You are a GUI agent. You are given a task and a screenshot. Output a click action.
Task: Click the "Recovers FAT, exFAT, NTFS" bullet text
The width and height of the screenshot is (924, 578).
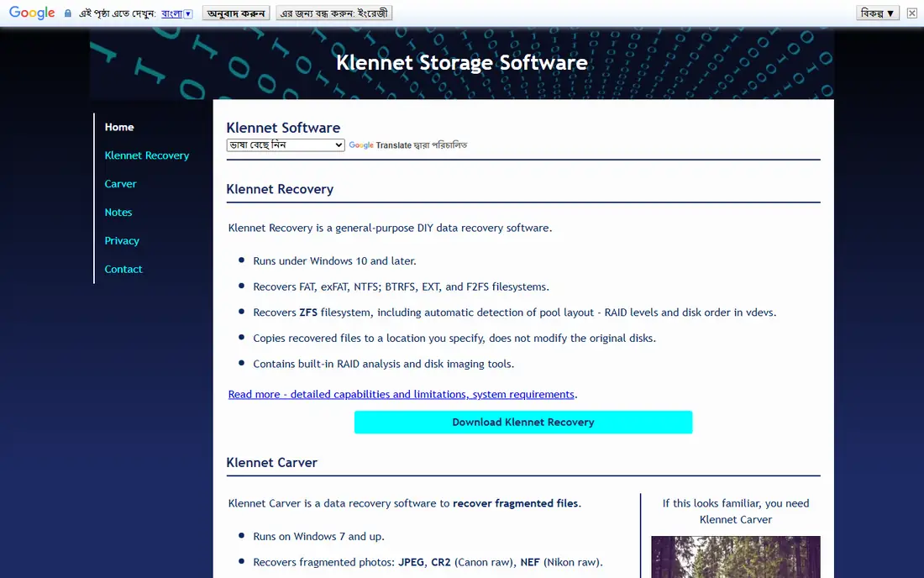401,286
